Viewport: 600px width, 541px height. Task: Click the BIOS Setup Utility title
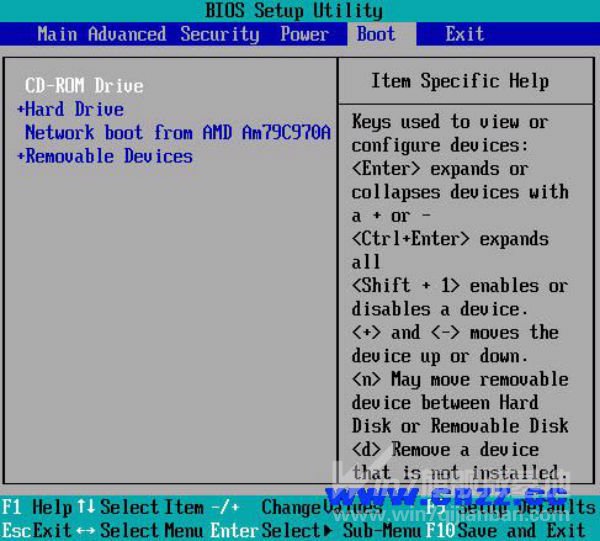coord(293,11)
